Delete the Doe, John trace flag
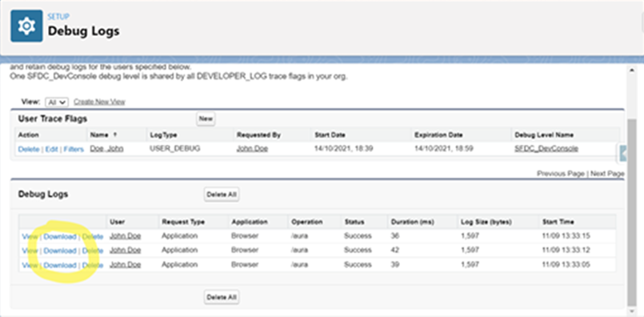The width and height of the screenshot is (644, 317). [29, 149]
